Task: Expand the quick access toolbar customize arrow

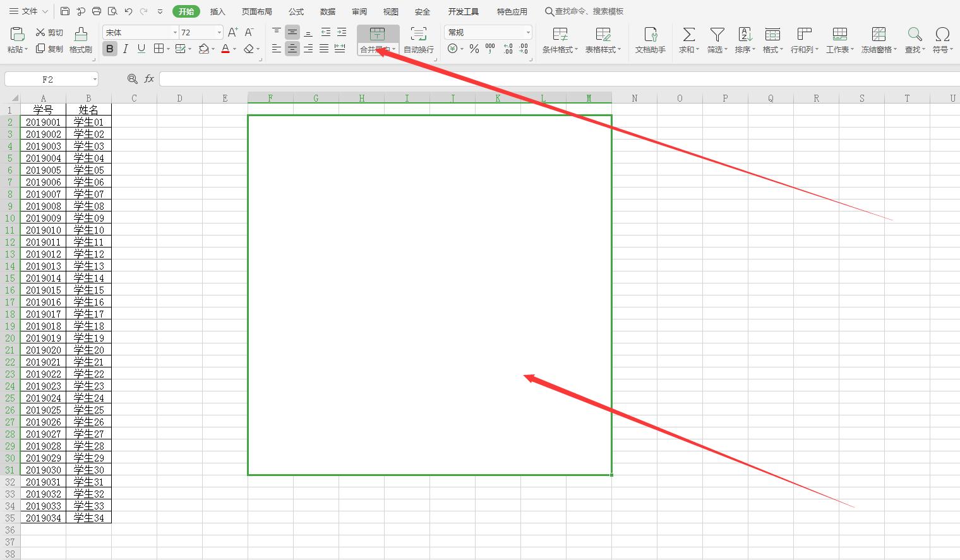Action: [x=160, y=11]
